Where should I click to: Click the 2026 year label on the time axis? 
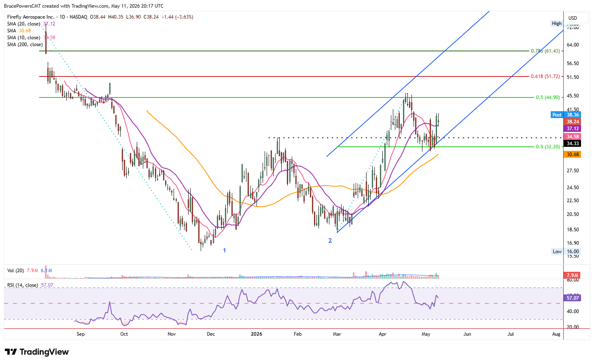[x=257, y=334]
